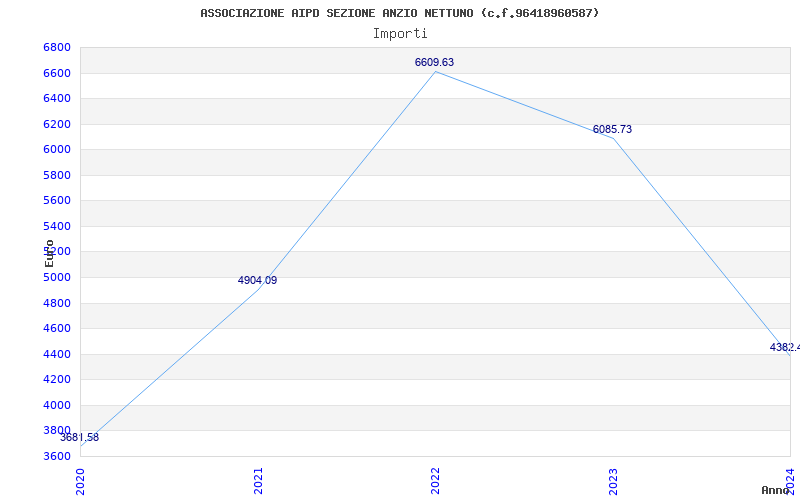Click the 4000 y-axis value
The height and width of the screenshot is (500, 800).
tap(57, 405)
